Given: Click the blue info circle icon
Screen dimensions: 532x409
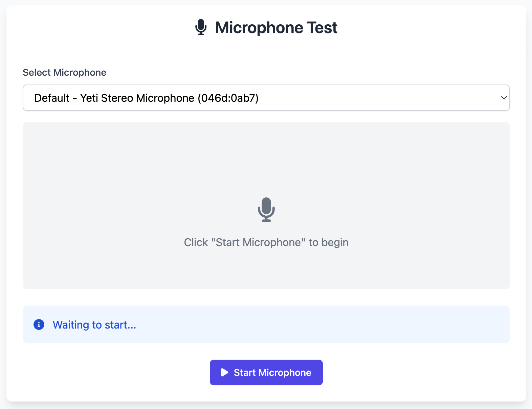Looking at the screenshot, I should click(x=39, y=324).
